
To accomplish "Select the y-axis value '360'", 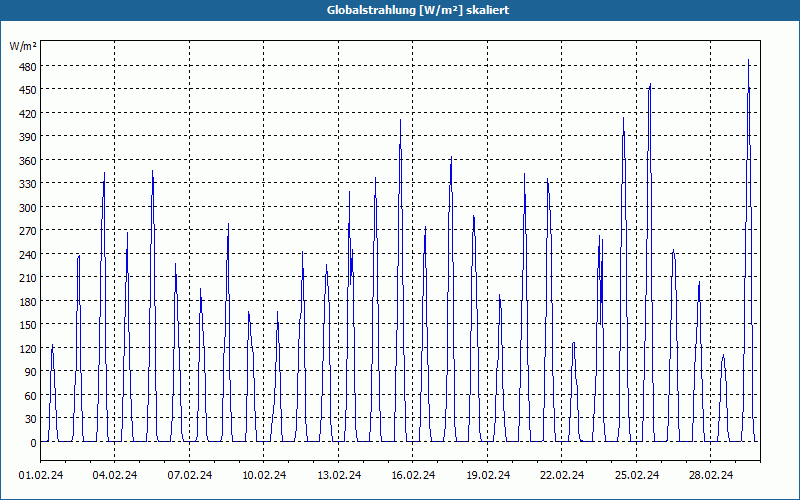I will tap(27, 161).
